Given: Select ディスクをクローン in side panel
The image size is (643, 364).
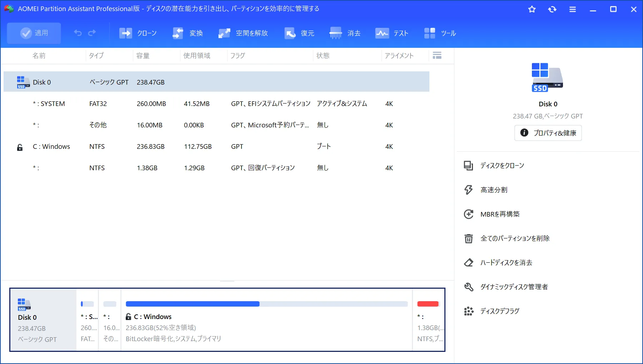Looking at the screenshot, I should point(502,166).
